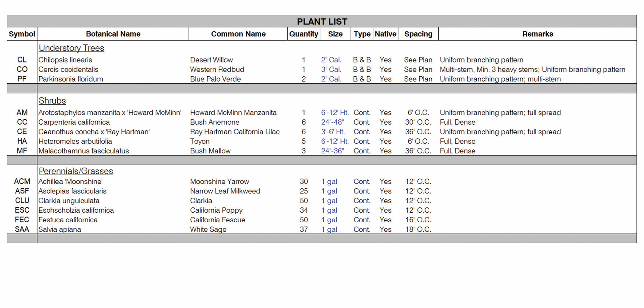This screenshot has width=644, height=308.
Task: Click Asclepias fascicularis botanical name
Action: tap(72, 191)
